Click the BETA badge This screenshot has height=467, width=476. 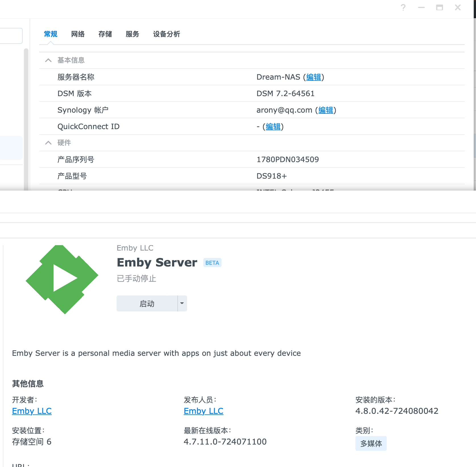(212, 263)
